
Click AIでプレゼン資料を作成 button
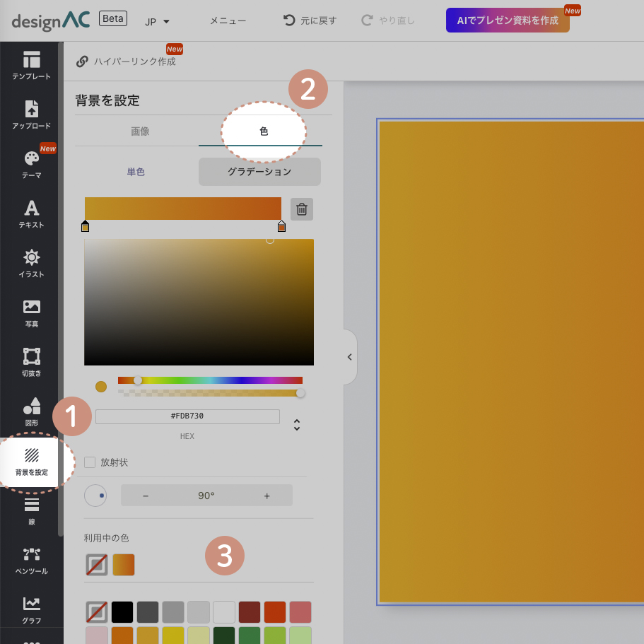pos(508,21)
